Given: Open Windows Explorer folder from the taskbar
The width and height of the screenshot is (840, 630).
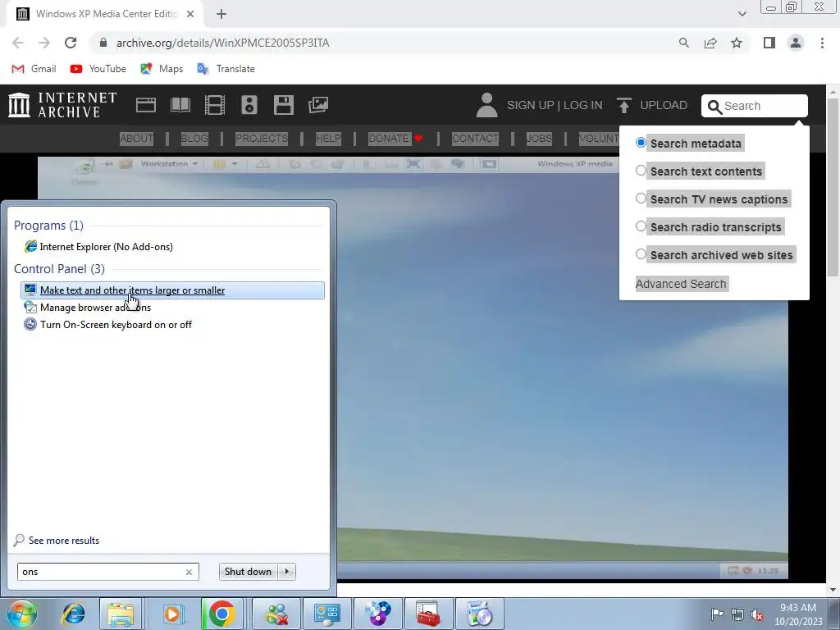Looking at the screenshot, I should point(121,614).
